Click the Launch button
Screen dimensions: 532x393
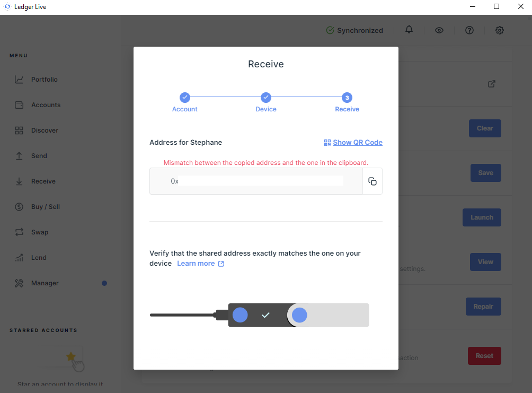482,217
